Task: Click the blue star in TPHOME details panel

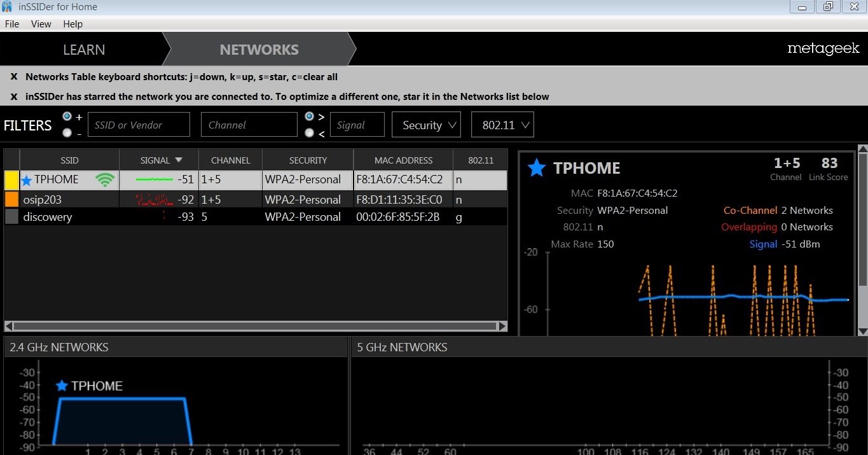Action: tap(537, 168)
